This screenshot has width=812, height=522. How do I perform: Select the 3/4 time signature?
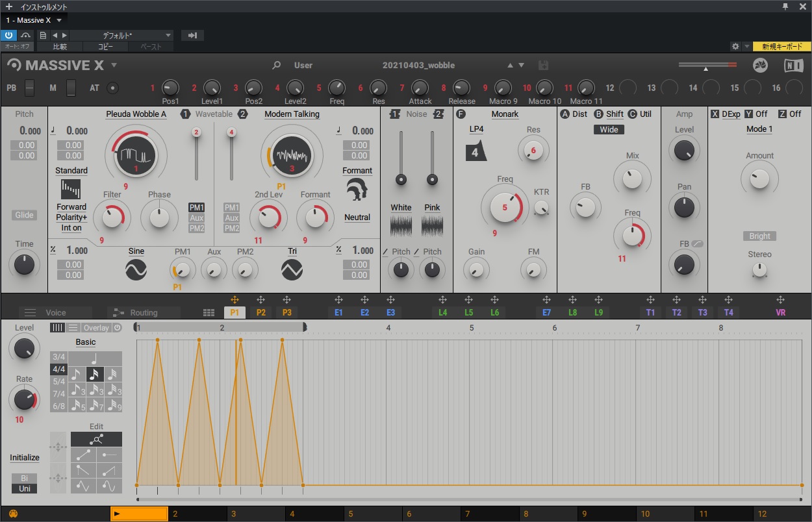coord(59,357)
